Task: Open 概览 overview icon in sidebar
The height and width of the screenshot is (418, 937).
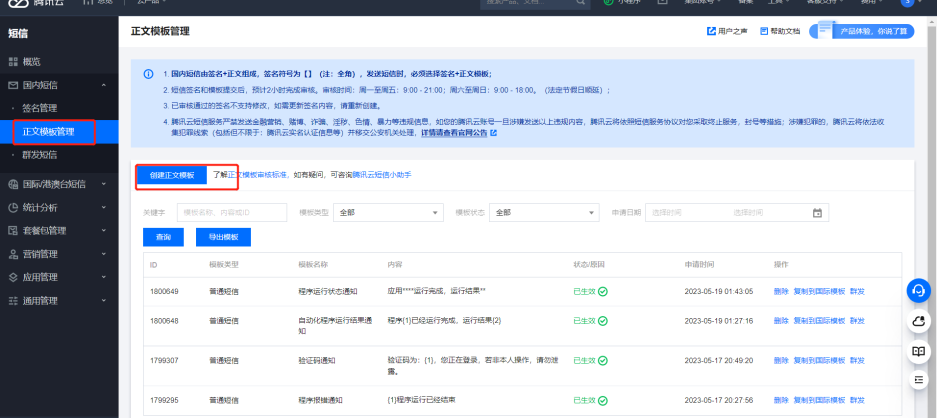Action: tap(13, 62)
